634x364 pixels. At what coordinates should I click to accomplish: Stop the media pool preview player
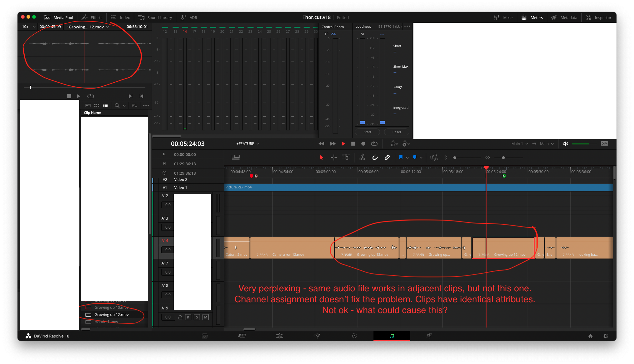[x=69, y=96]
